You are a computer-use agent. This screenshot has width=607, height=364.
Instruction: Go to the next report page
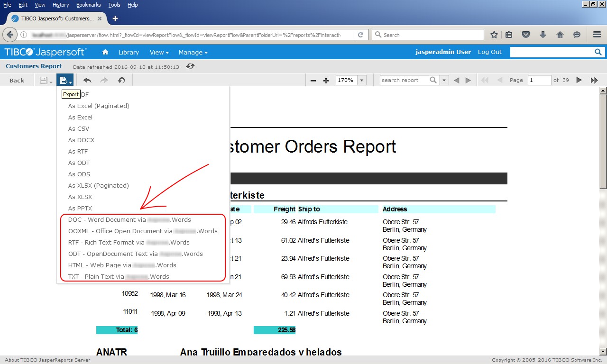(x=579, y=81)
